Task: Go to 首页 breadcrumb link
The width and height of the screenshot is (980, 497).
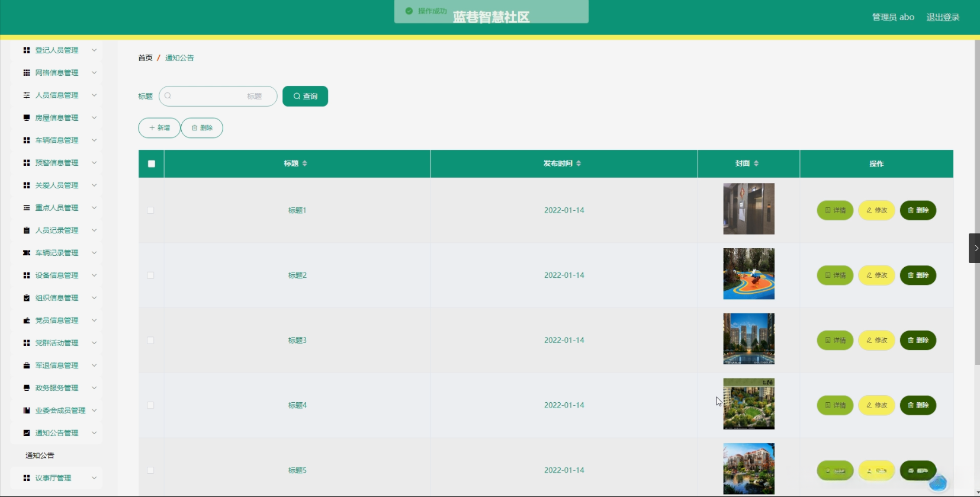Action: (145, 58)
